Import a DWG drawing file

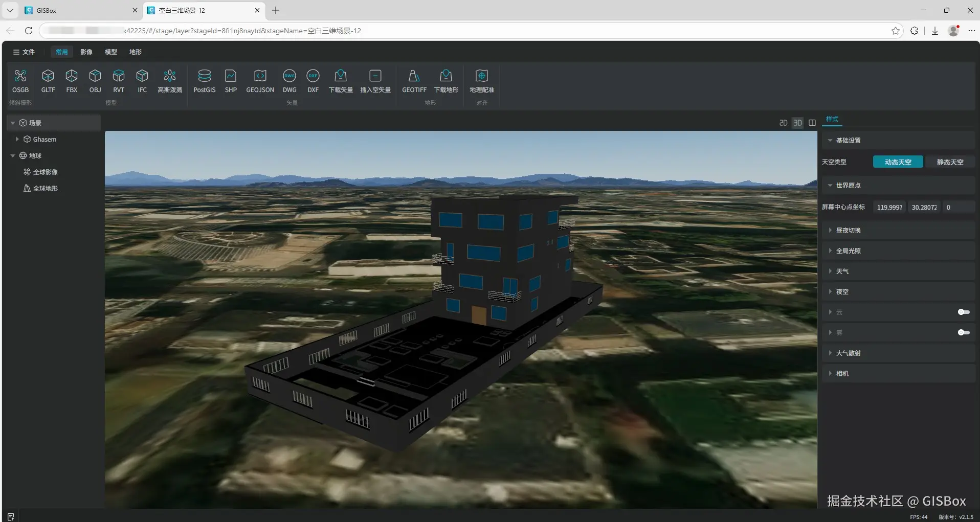pyautogui.click(x=289, y=81)
